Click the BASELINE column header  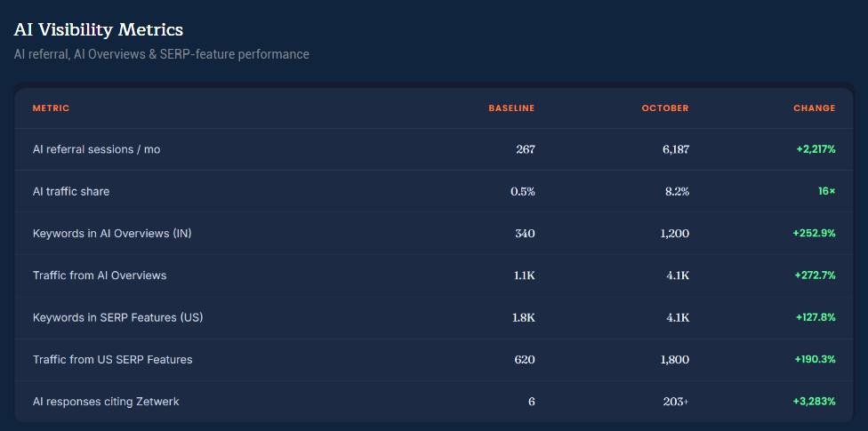(x=511, y=108)
